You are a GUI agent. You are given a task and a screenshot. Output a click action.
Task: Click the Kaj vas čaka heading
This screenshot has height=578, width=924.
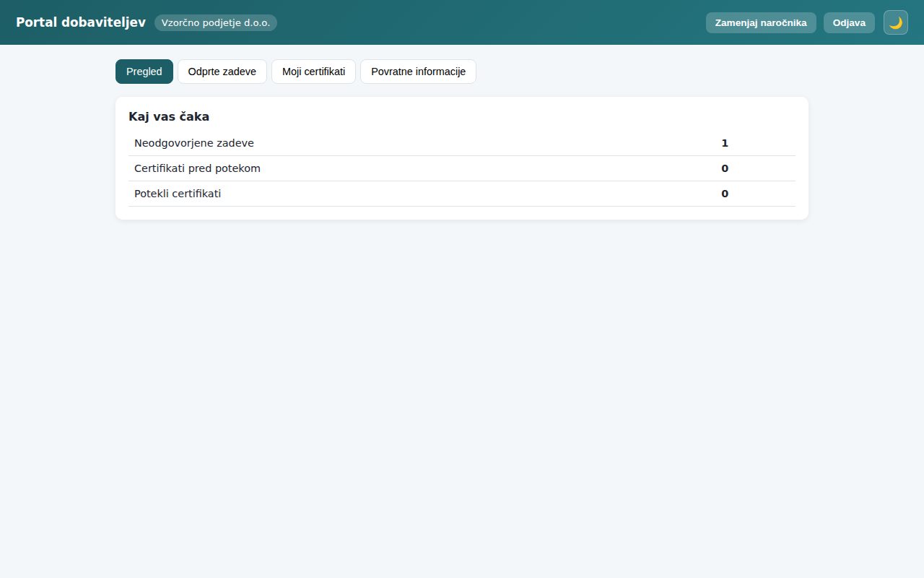click(x=169, y=116)
